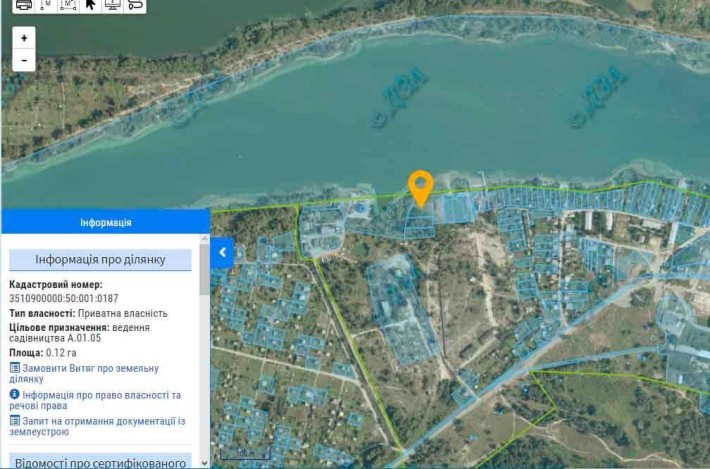The width and height of the screenshot is (710, 469).
Task: Open Замовити Витяг про земельну ділянку link
Action: click(84, 373)
